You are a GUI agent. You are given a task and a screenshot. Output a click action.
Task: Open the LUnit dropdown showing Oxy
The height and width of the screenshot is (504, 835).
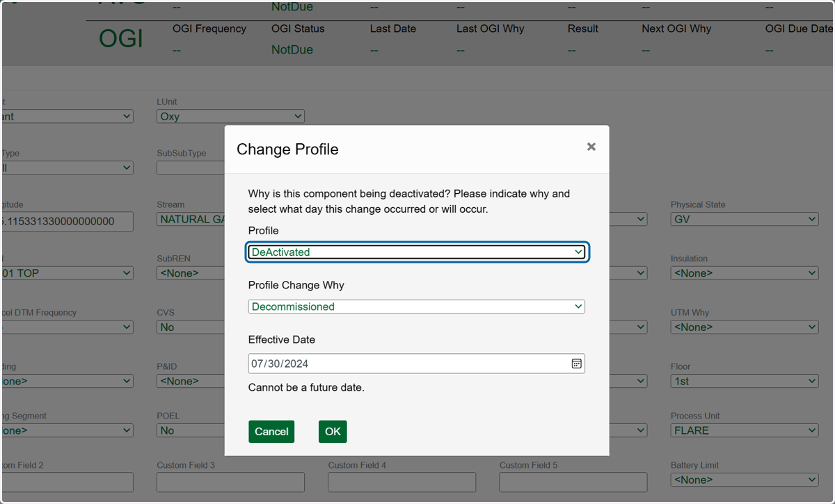(230, 116)
